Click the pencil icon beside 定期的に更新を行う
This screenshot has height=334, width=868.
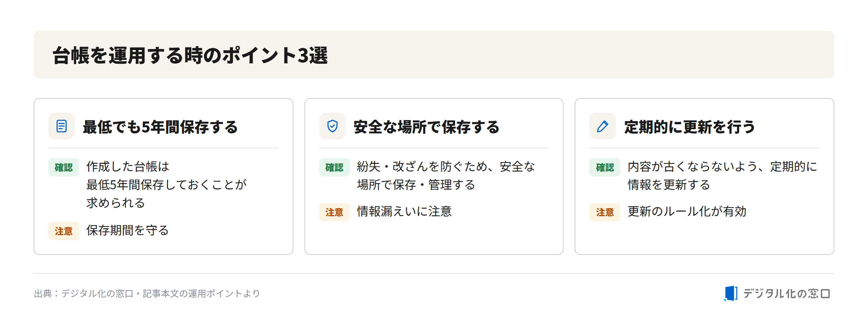point(602,126)
